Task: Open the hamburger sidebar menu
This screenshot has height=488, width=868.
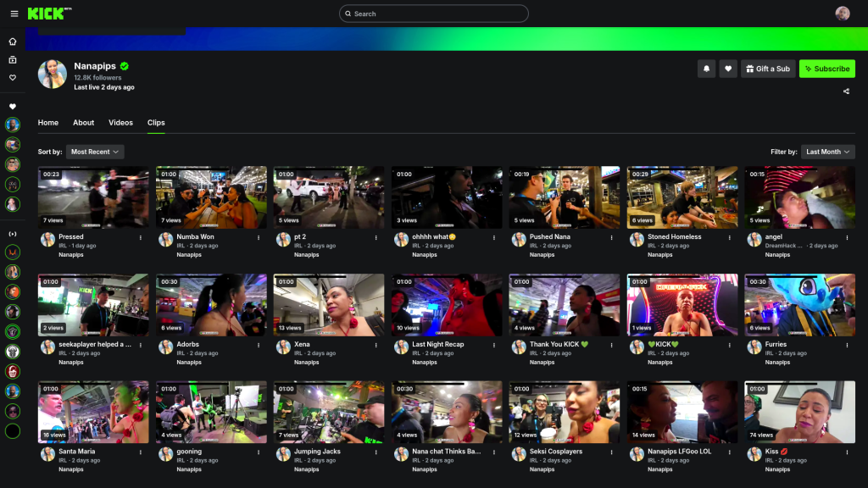Action: click(x=14, y=14)
